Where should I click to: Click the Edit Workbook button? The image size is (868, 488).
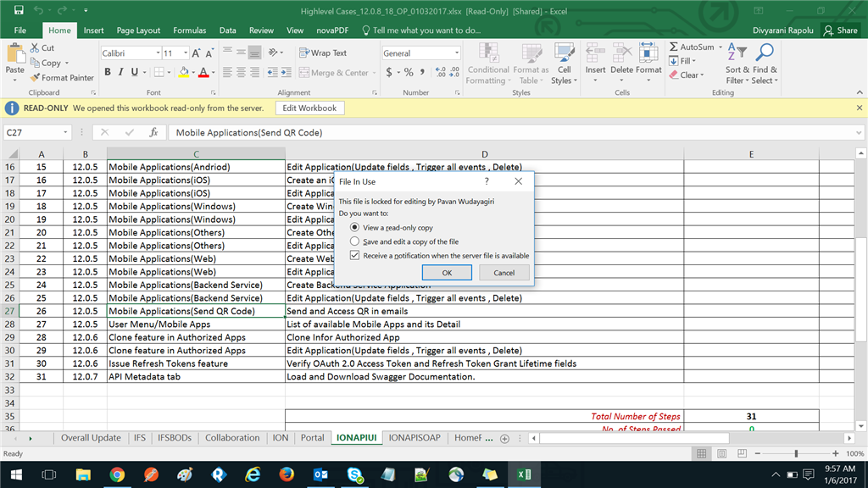[x=309, y=108]
